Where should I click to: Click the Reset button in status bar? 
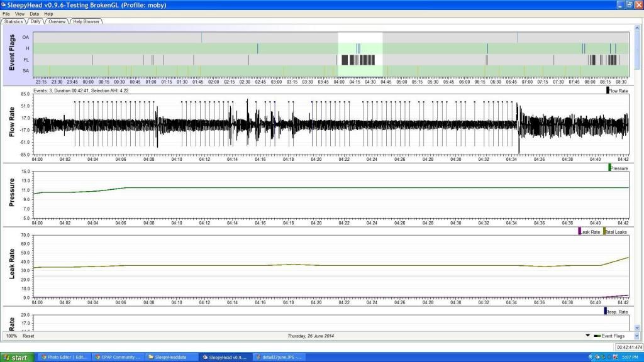pos(28,336)
